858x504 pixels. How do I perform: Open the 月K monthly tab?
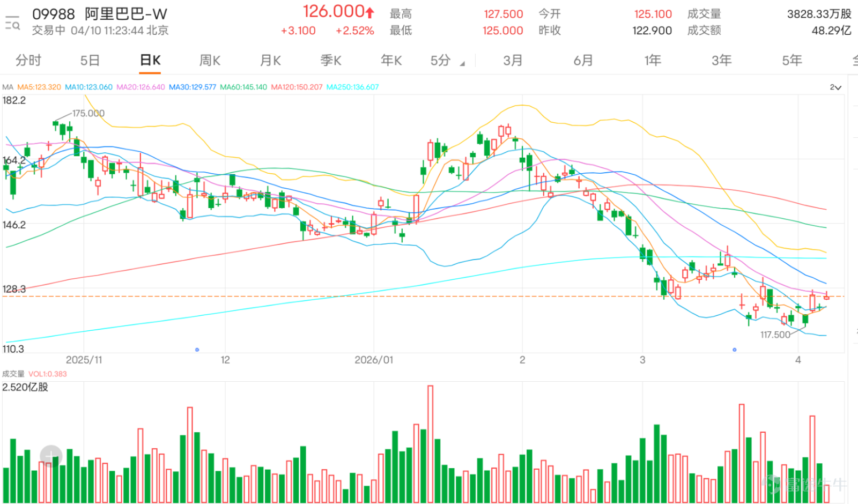pos(270,60)
